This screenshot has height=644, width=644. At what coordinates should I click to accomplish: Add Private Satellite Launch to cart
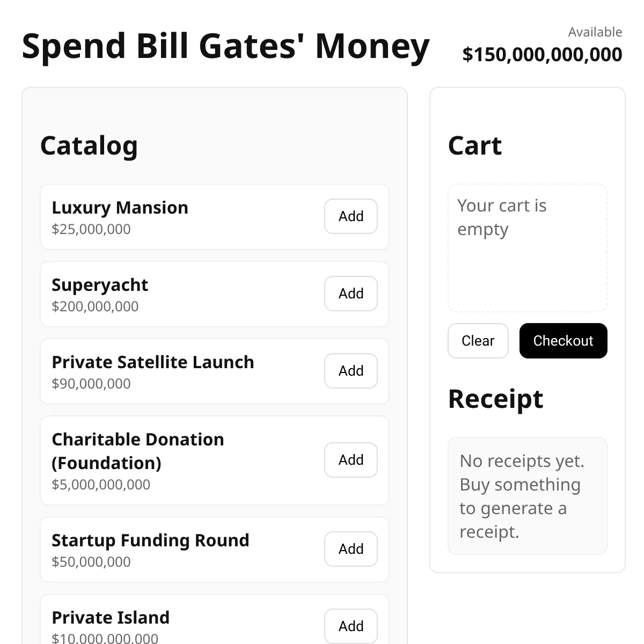click(351, 371)
